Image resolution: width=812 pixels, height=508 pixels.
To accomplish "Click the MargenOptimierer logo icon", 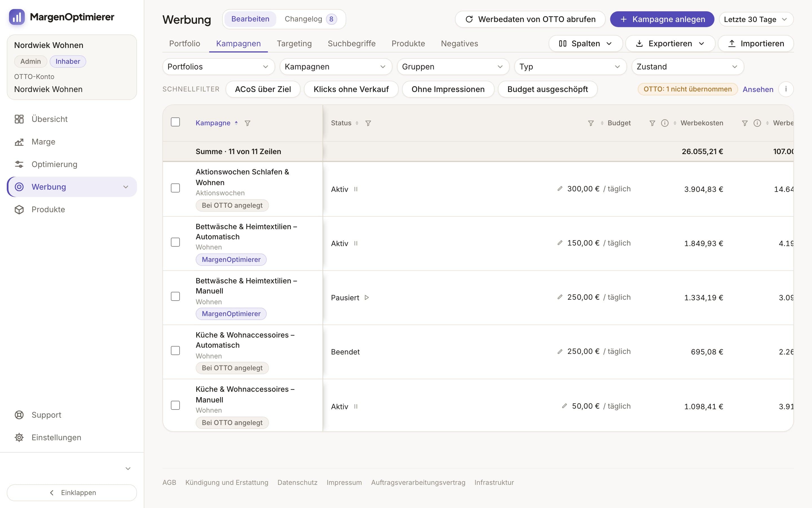I will (x=17, y=17).
